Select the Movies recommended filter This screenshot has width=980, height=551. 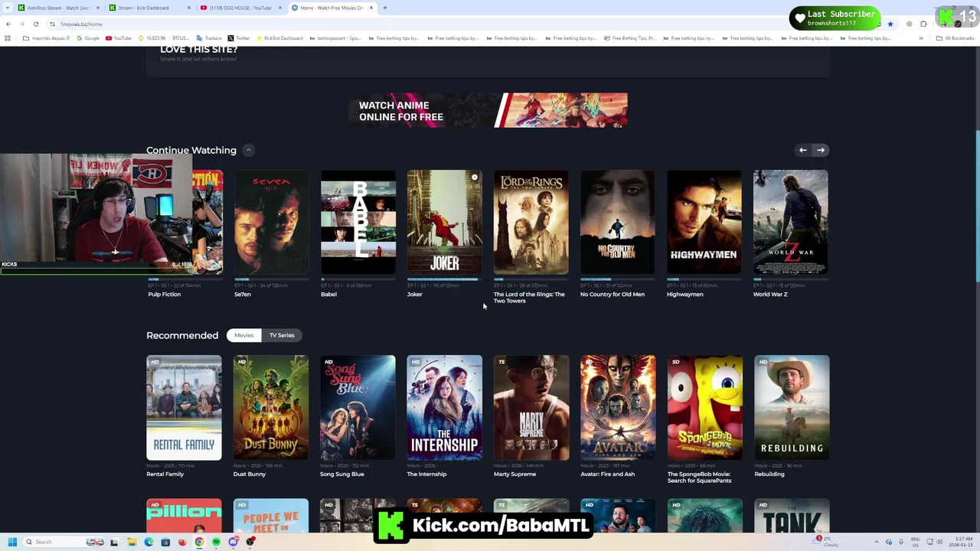[x=243, y=335]
